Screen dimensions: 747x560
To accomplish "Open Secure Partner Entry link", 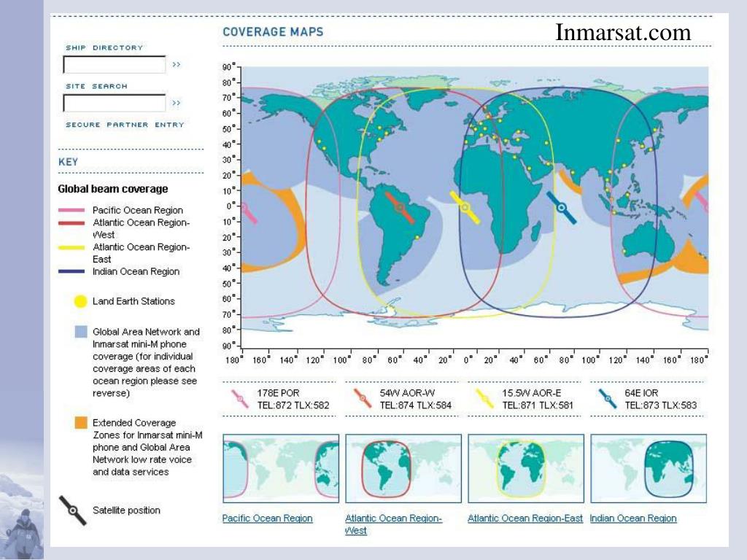I will [125, 125].
